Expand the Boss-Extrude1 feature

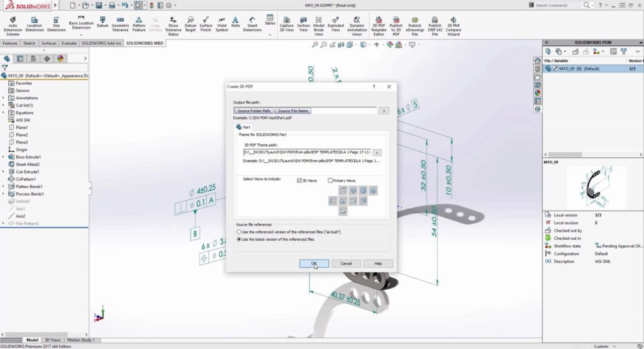tap(3, 157)
